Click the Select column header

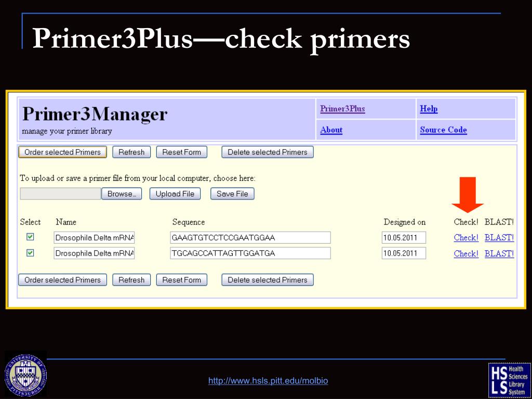tap(30, 222)
